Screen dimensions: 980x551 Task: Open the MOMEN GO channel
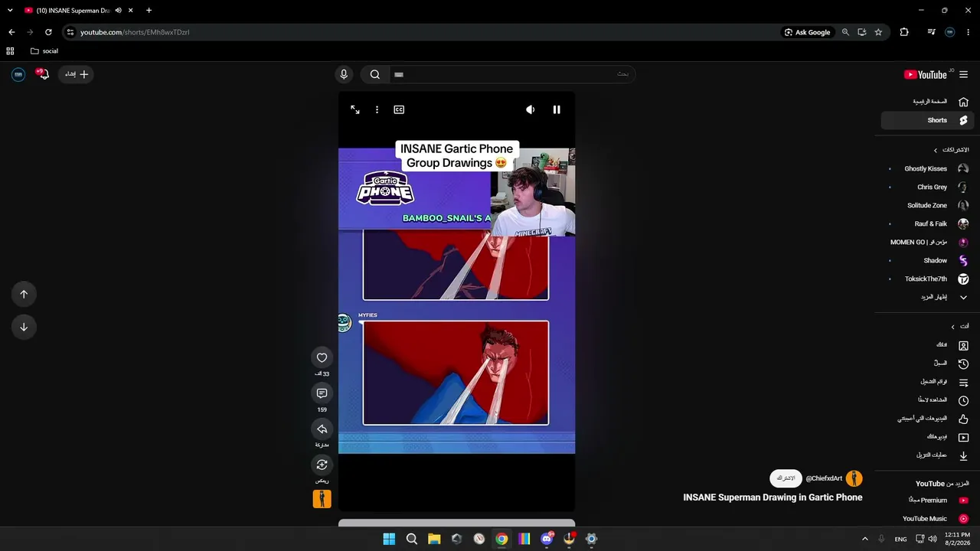click(x=926, y=242)
